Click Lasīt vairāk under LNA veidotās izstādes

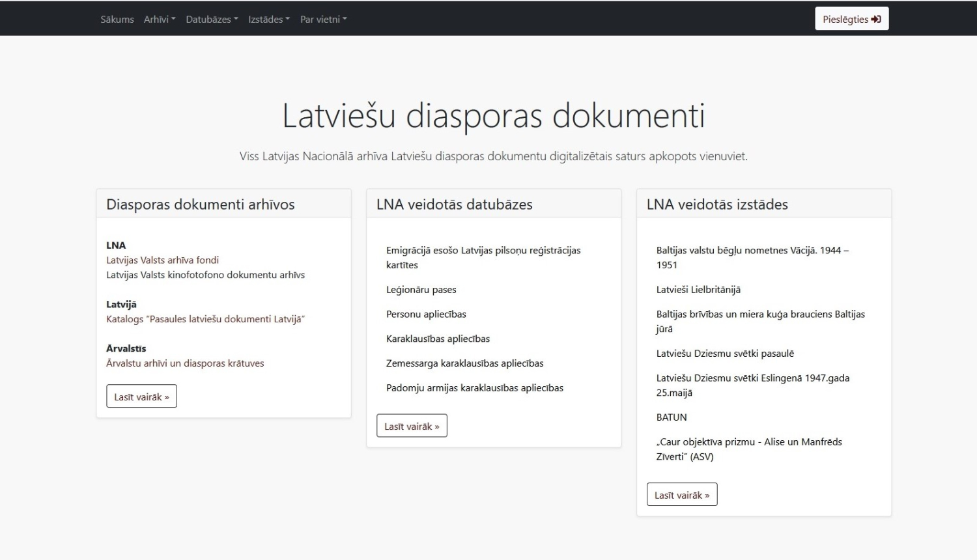click(682, 495)
